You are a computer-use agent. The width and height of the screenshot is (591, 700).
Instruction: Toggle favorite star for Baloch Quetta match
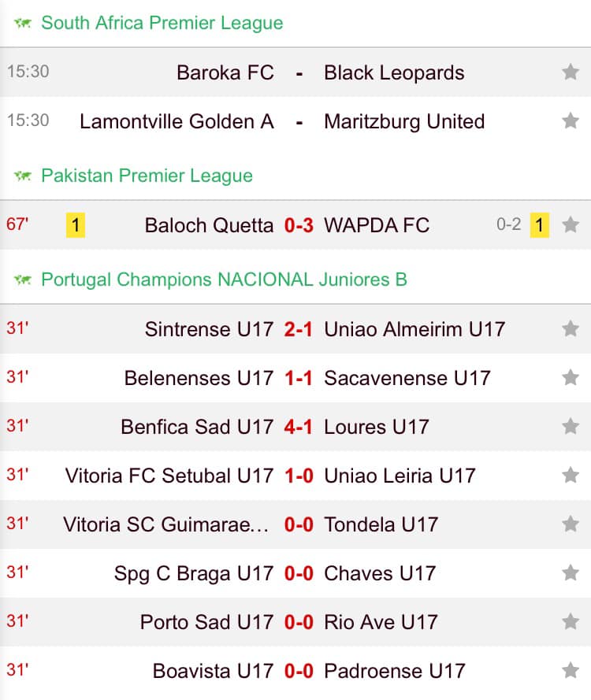click(571, 224)
